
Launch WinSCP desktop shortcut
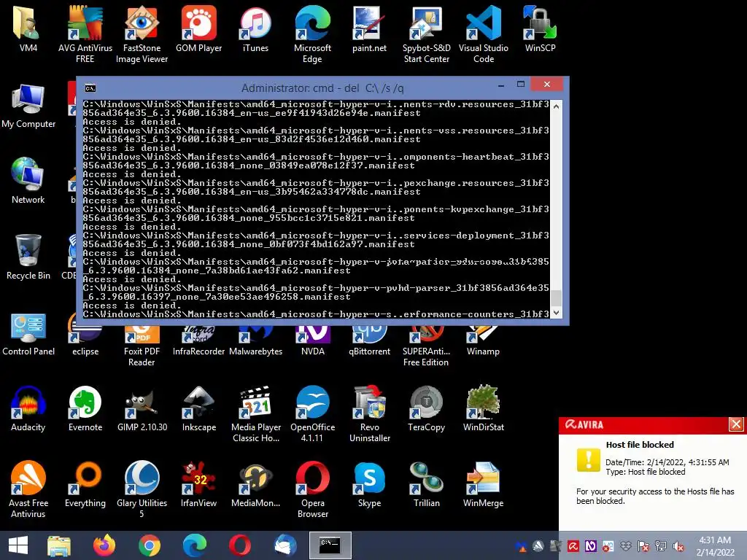coord(540,28)
